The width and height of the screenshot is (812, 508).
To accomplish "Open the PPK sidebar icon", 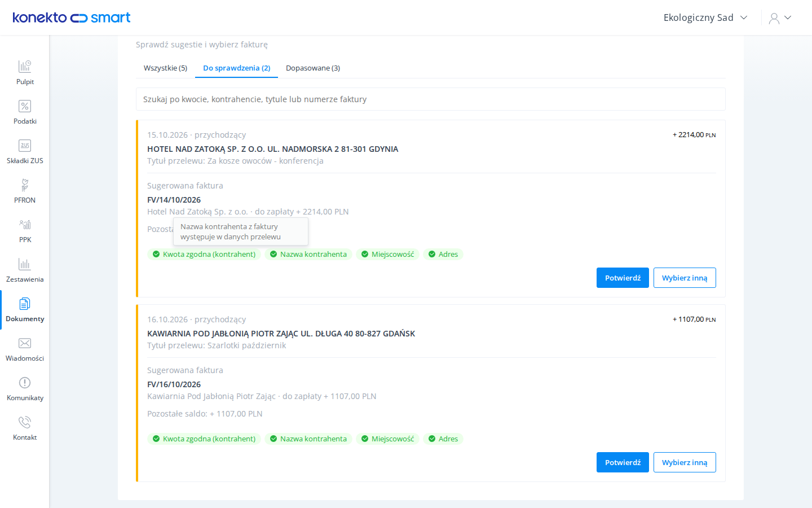I will point(25,225).
